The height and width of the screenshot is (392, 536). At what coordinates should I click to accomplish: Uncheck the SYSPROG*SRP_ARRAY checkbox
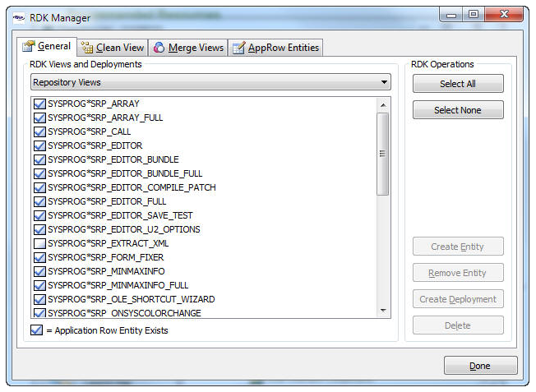coord(39,104)
